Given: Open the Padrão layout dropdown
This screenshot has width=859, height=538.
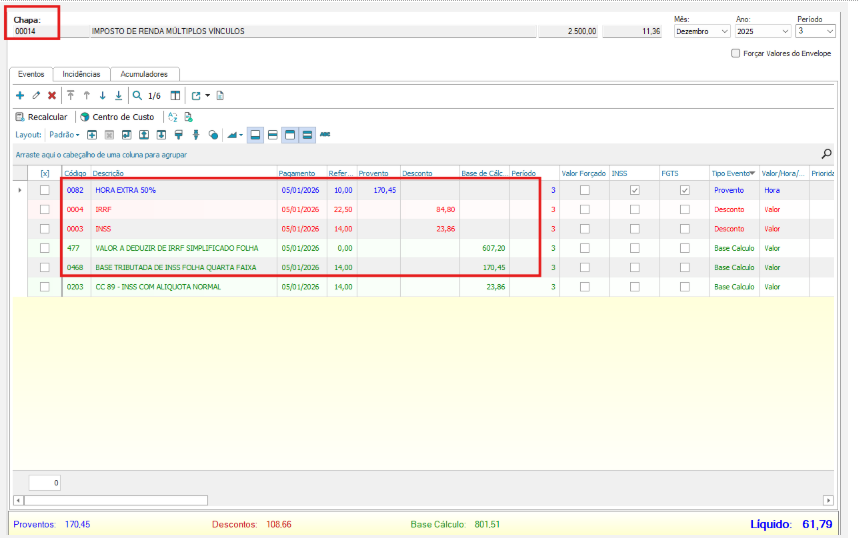Looking at the screenshot, I should click(x=65, y=135).
